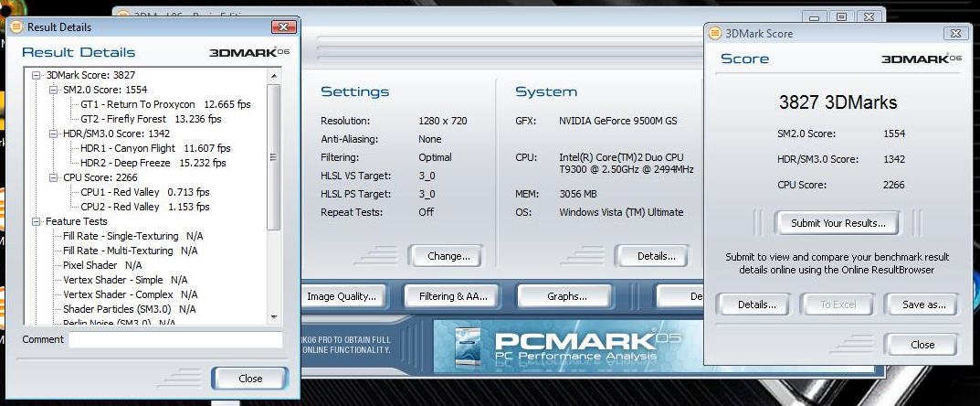The height and width of the screenshot is (406, 980).
Task: Select GT2 - Firefly Forest row
Action: tap(151, 119)
